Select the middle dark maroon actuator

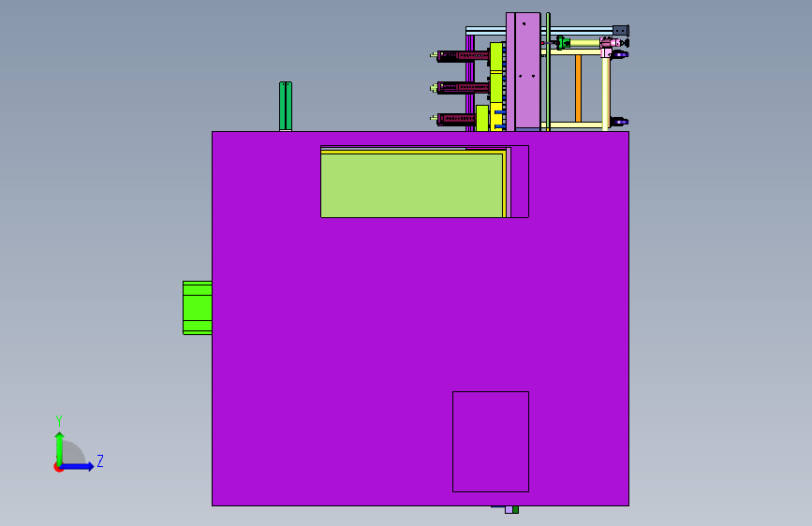point(463,87)
